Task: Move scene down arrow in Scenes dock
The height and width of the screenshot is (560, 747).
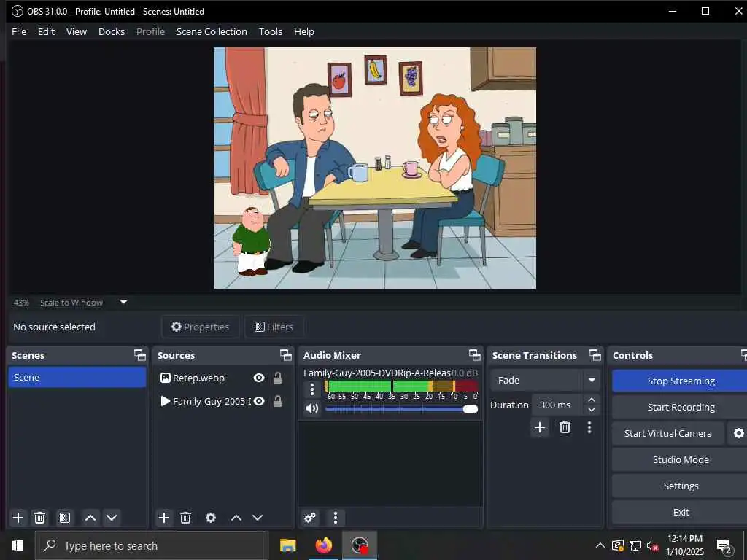Action: 112,518
